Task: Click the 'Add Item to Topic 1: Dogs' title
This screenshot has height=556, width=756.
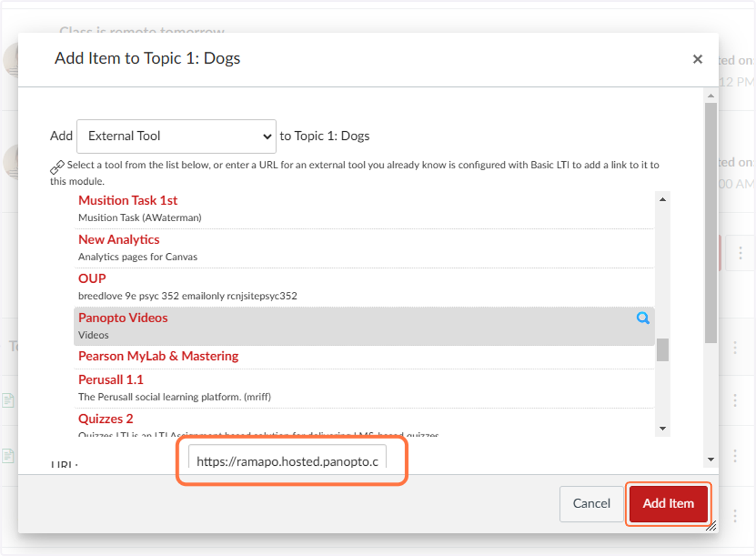Action: [147, 59]
